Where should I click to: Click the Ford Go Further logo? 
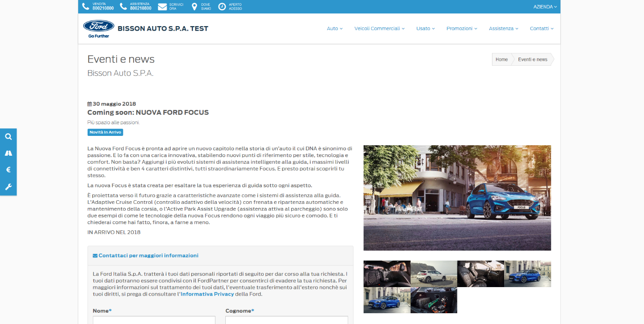[98, 29]
